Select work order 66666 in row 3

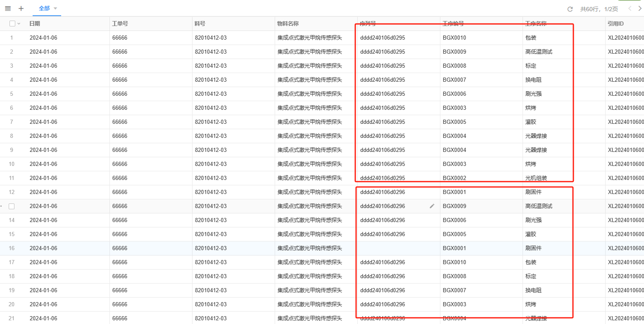tap(120, 66)
